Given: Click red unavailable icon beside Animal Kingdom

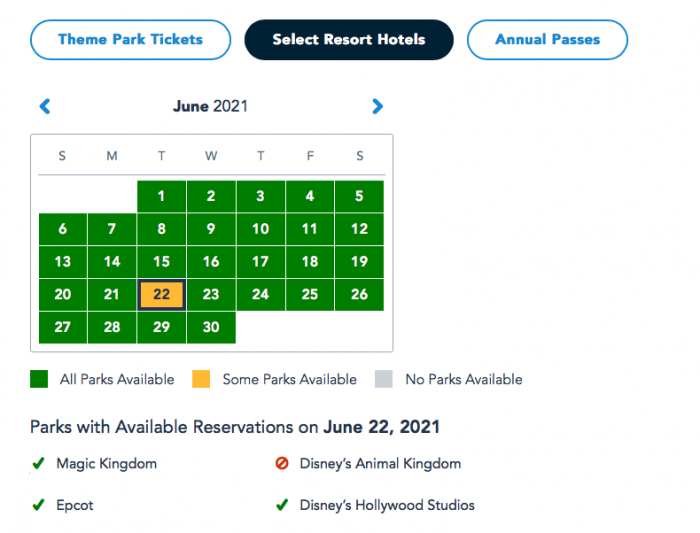Looking at the screenshot, I should click(282, 464).
